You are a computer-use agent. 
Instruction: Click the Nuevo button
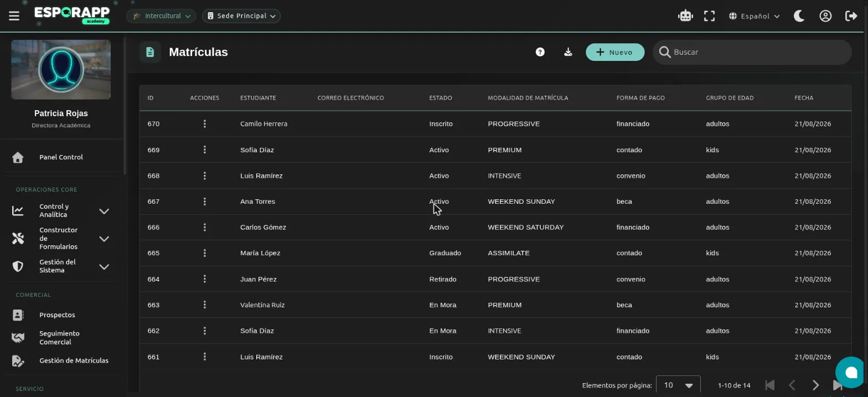pyautogui.click(x=615, y=52)
